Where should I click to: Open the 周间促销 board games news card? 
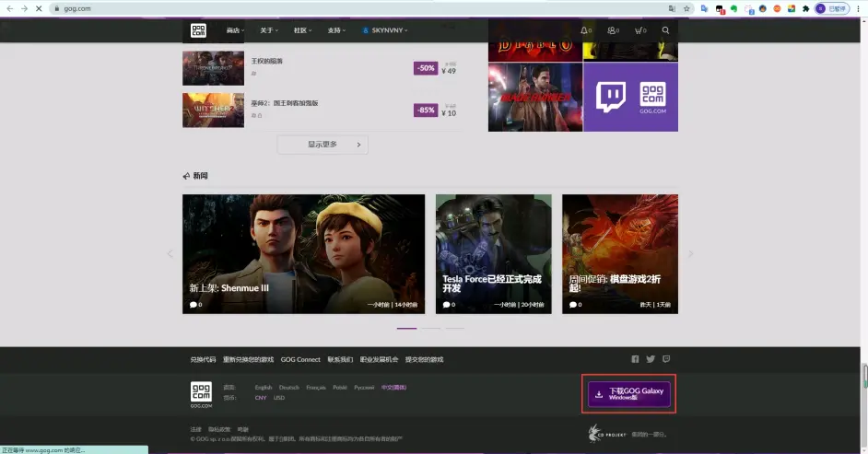[x=620, y=254]
